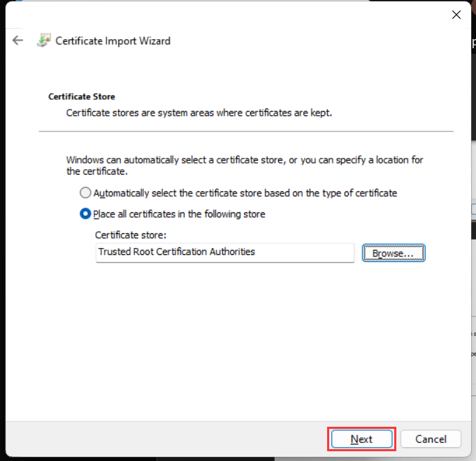Close the Certificate Import Wizard window
The height and width of the screenshot is (461, 476).
[456, 15]
